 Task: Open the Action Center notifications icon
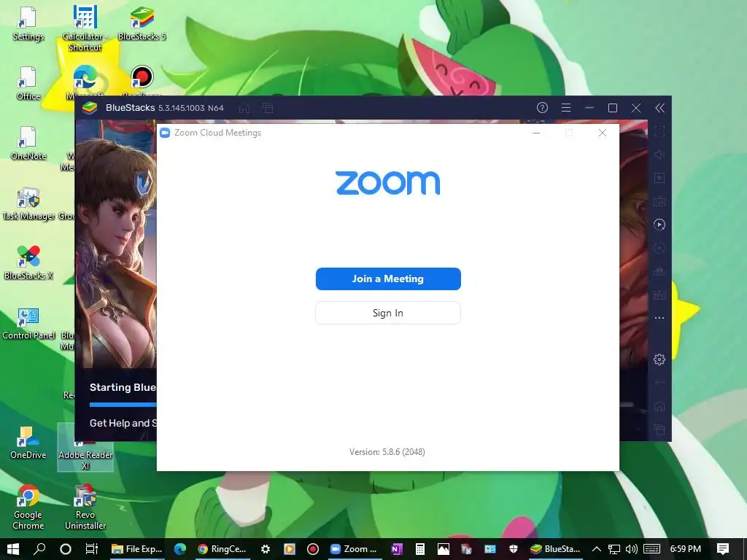[723, 549]
